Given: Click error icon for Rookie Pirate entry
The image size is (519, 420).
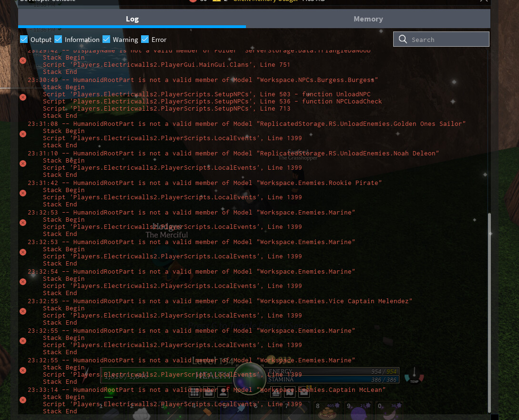Looking at the screenshot, I should (x=22, y=193).
